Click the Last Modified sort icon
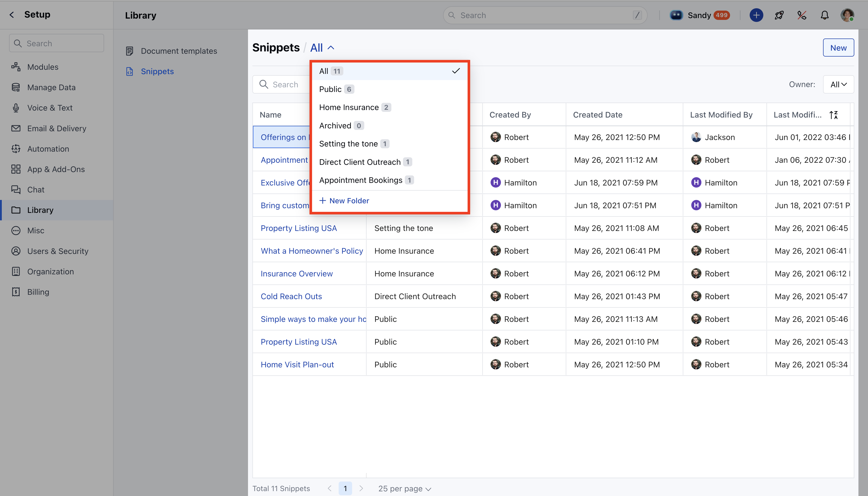868x496 pixels. click(x=833, y=115)
